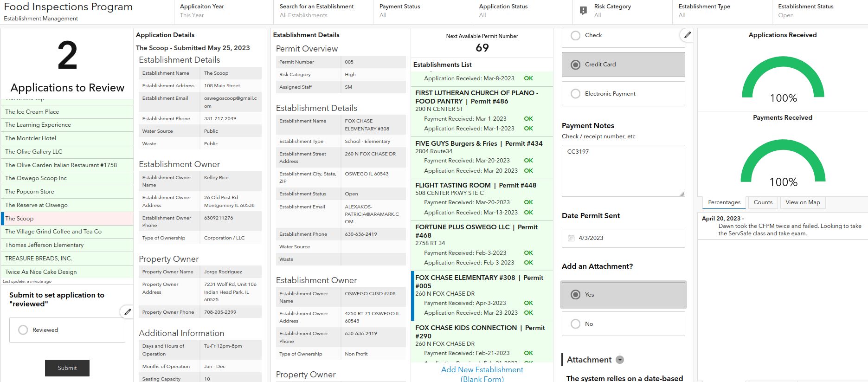Click the pencil edit icon beside the Check option
Image resolution: width=868 pixels, height=382 pixels.
pyautogui.click(x=687, y=35)
